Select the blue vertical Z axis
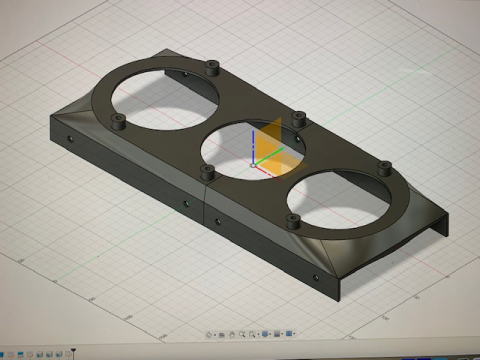 [x=253, y=146]
